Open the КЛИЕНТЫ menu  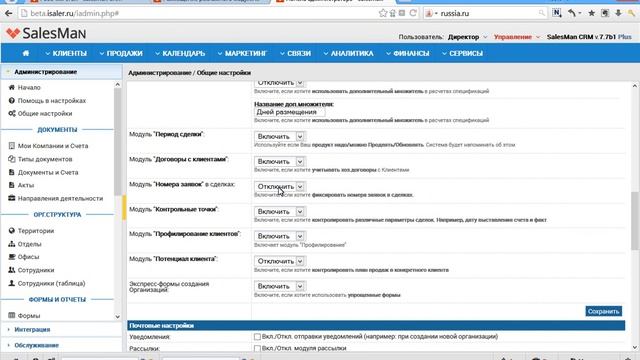(66, 53)
